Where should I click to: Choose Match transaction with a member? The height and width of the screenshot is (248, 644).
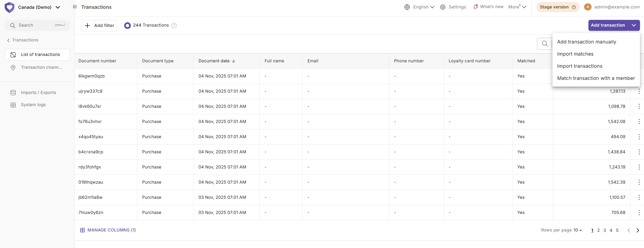596,78
